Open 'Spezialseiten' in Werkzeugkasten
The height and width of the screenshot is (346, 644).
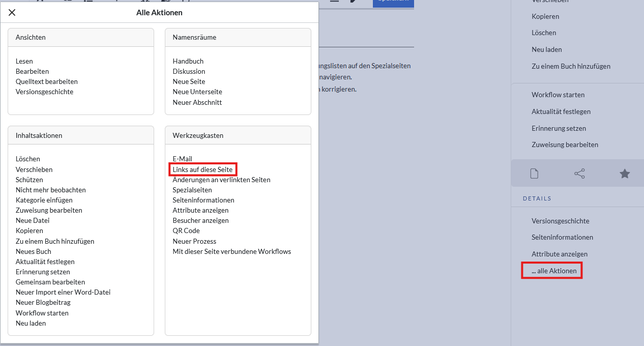pos(192,190)
